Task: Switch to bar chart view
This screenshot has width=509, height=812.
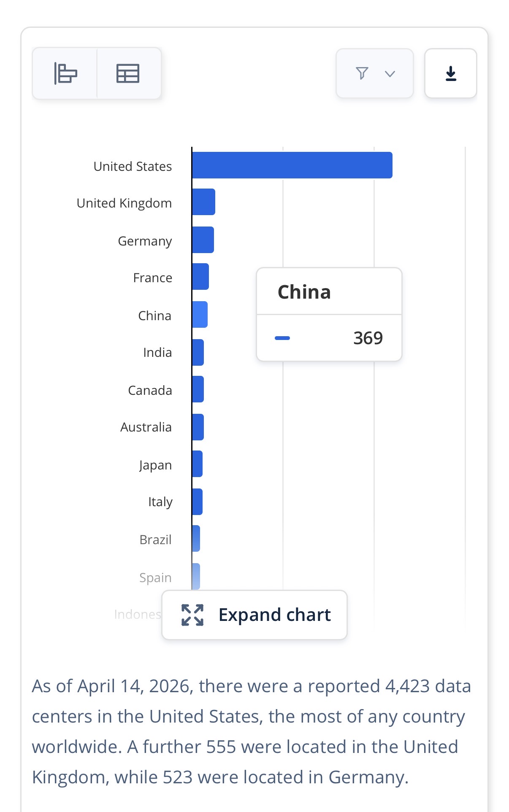Action: (x=65, y=73)
